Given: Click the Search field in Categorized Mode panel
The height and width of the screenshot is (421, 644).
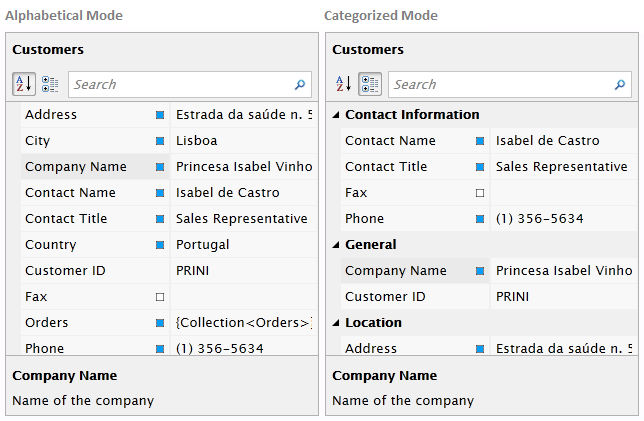Looking at the screenshot, I should (500, 85).
